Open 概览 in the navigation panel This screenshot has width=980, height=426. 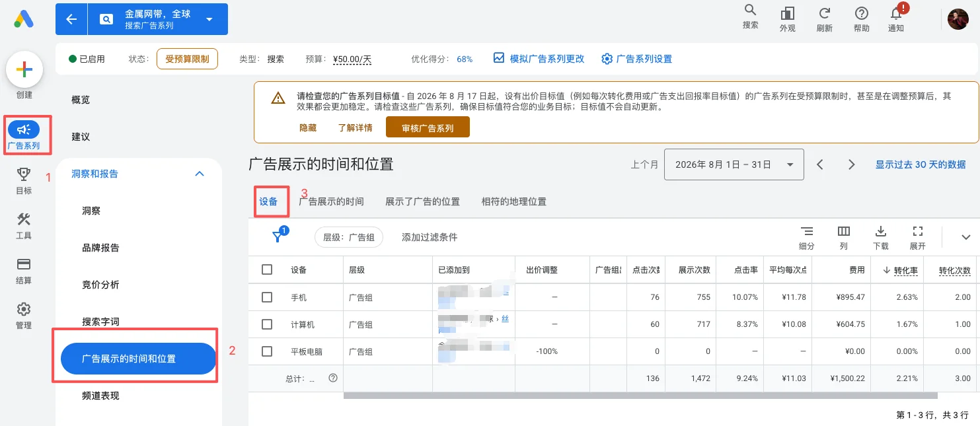pos(81,100)
